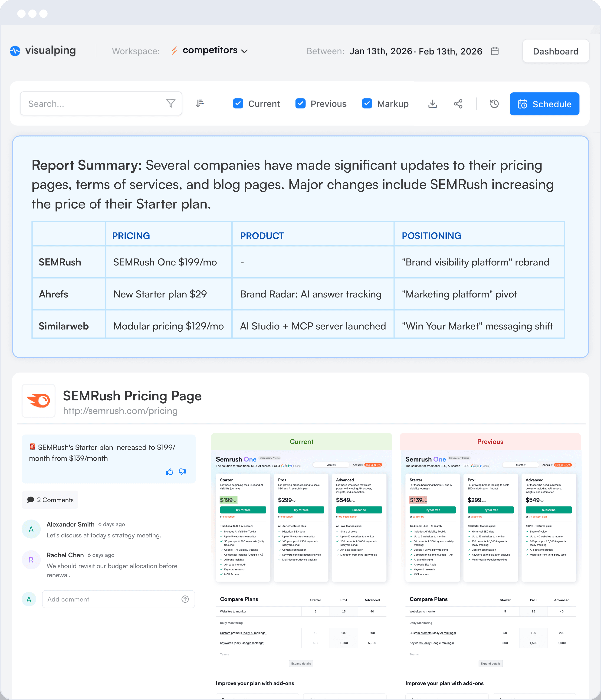This screenshot has width=601, height=700.
Task: Click the current user avatar beside Add comment
Action: click(29, 599)
